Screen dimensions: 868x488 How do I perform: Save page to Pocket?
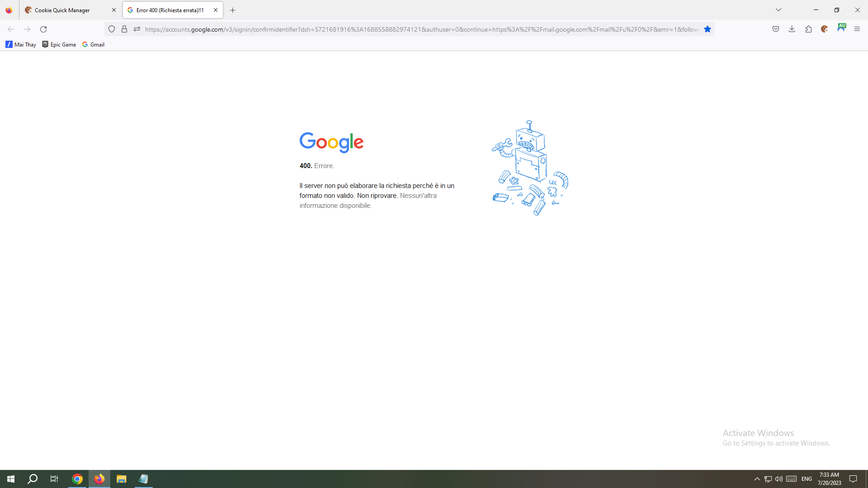tap(776, 29)
